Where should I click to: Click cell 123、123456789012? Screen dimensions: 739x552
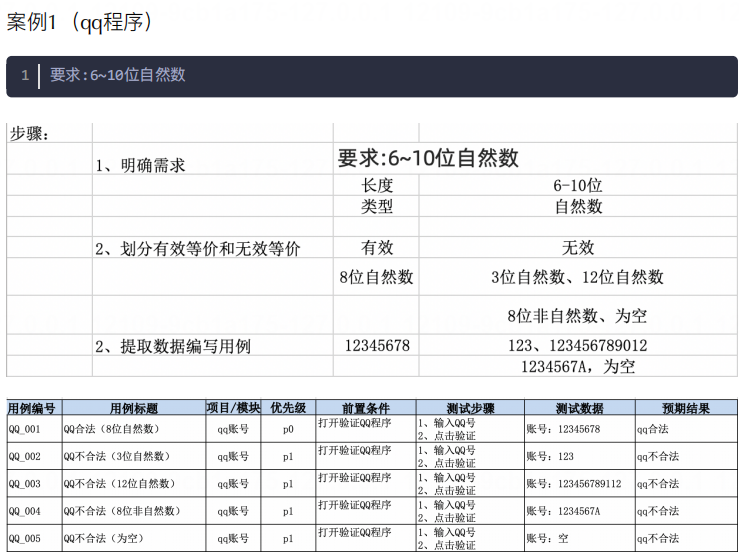577,346
